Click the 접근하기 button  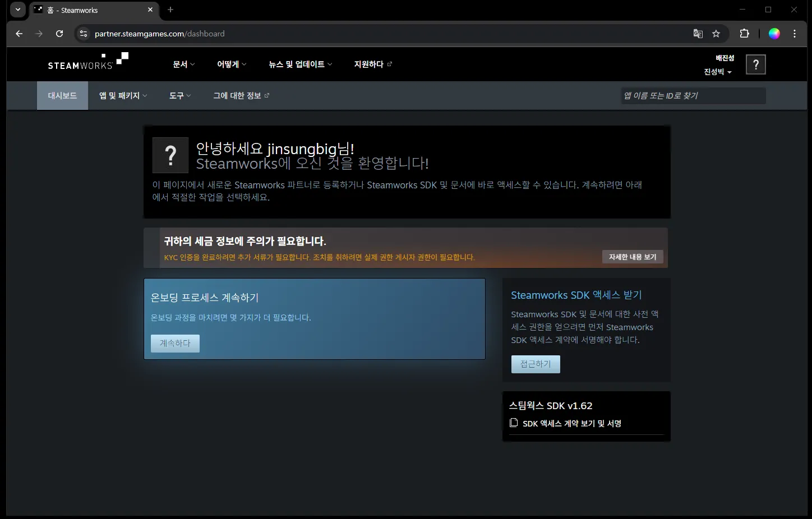click(x=536, y=364)
